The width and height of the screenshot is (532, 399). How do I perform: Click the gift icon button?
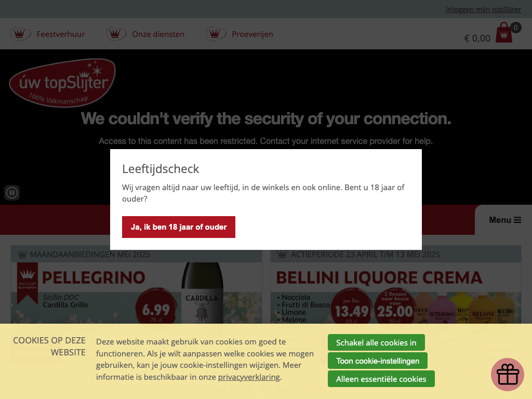[x=508, y=374]
